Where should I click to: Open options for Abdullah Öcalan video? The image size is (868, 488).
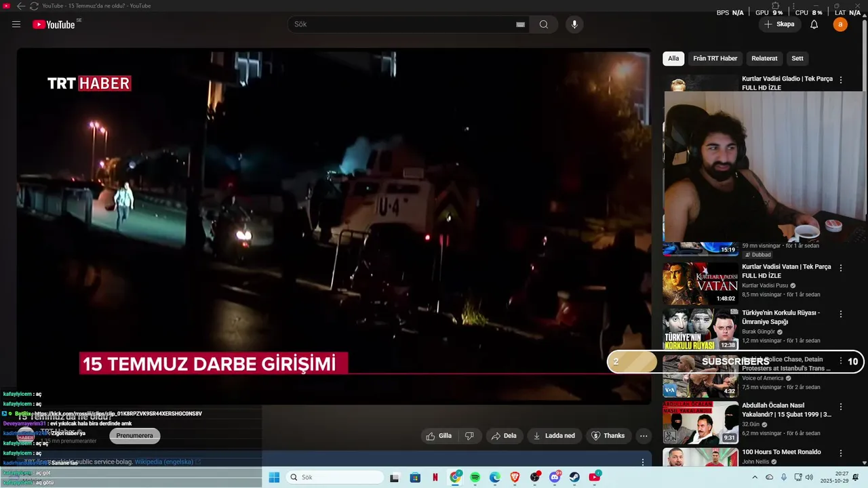tap(841, 407)
